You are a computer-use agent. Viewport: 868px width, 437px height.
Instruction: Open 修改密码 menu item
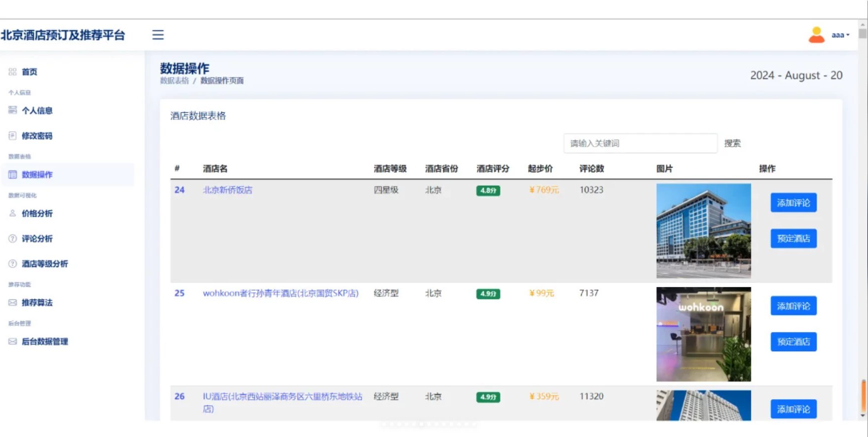coord(37,136)
